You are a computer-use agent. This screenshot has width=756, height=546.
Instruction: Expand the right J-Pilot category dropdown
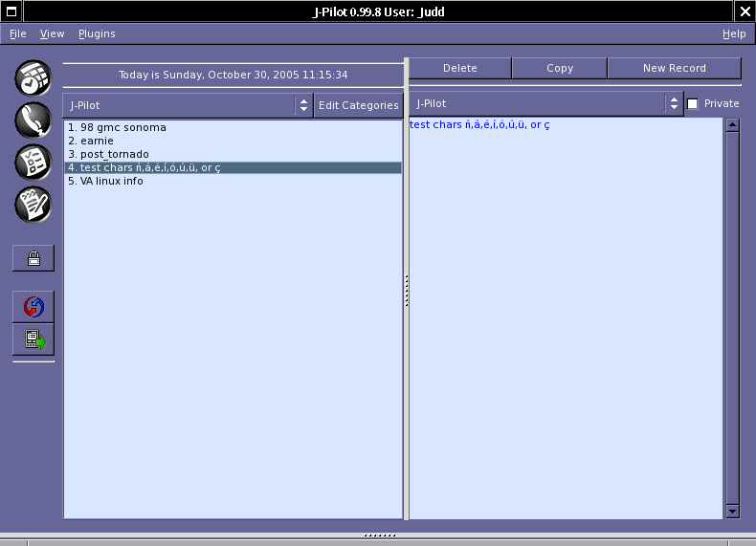546,103
